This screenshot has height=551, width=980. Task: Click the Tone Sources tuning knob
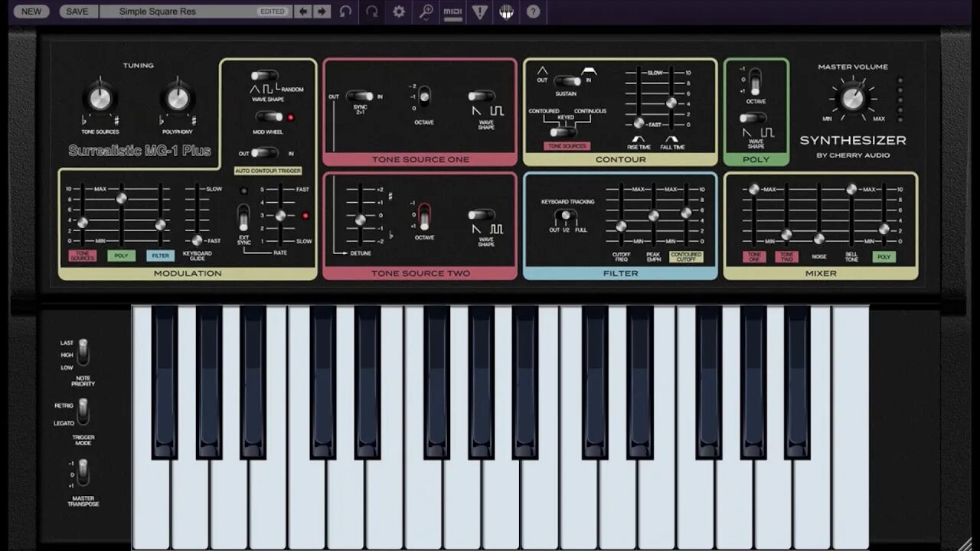tap(100, 98)
